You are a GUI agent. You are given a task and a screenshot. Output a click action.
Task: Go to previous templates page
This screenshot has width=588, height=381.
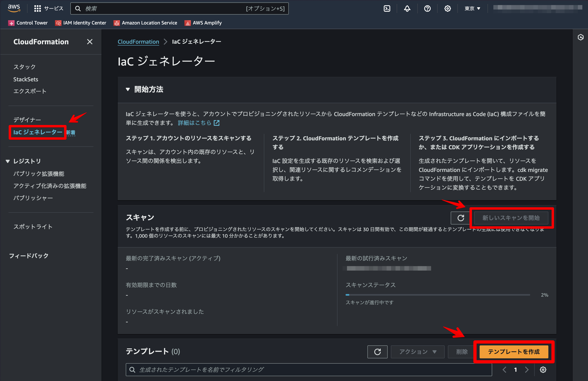pos(504,370)
